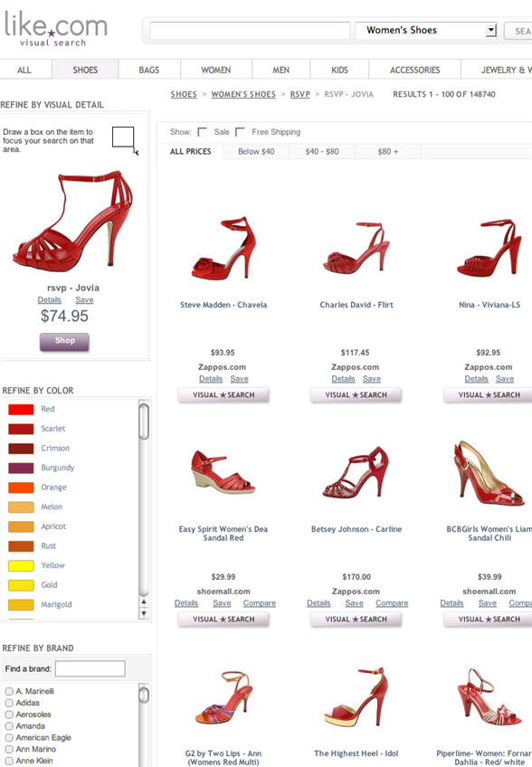Image resolution: width=532 pixels, height=767 pixels.
Task: Click scroll-up arrow in color list
Action: pos(144,601)
